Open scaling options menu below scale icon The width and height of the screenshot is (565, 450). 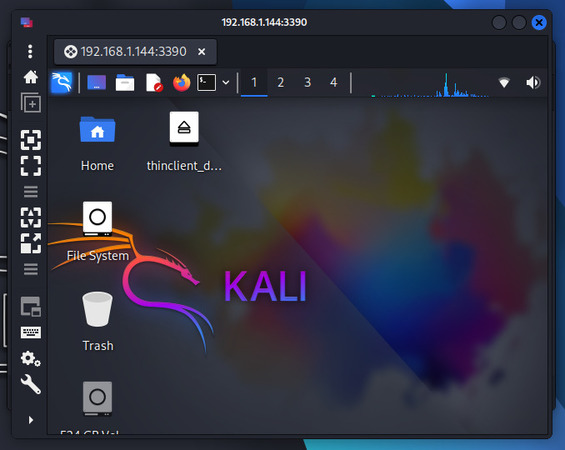coord(31,269)
